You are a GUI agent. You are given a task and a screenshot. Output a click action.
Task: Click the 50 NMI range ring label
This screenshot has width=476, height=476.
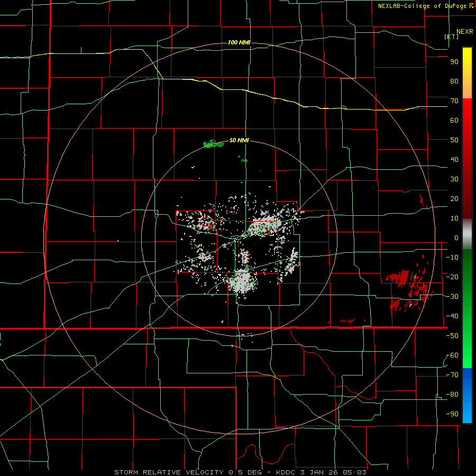coord(239,140)
